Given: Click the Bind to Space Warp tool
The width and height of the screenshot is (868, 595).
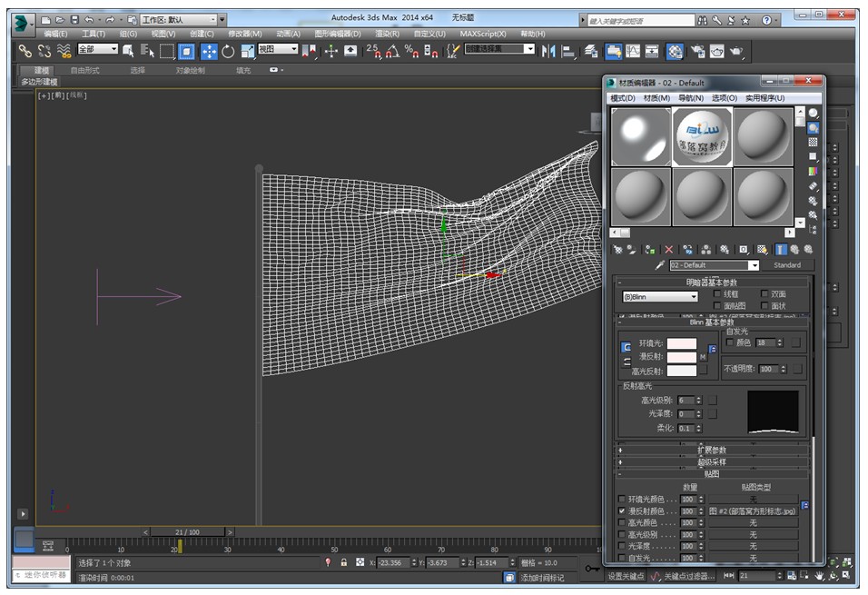Looking at the screenshot, I should 64,51.
